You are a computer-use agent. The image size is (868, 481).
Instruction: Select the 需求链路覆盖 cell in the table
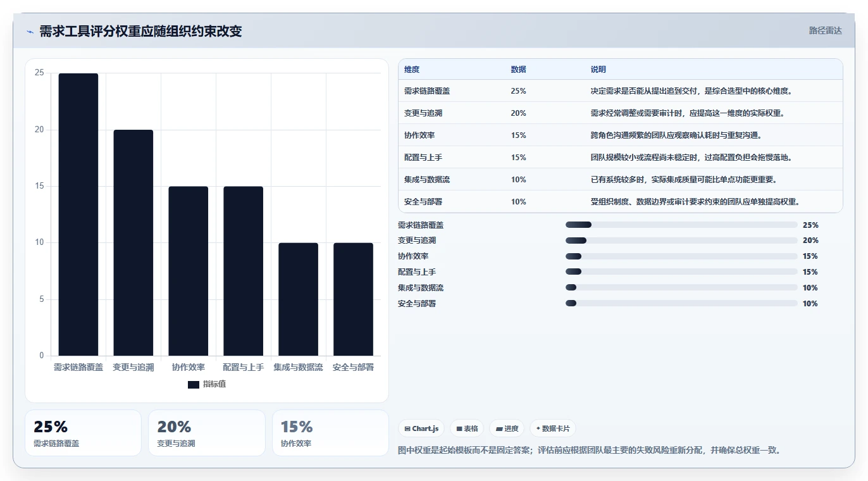(x=427, y=91)
